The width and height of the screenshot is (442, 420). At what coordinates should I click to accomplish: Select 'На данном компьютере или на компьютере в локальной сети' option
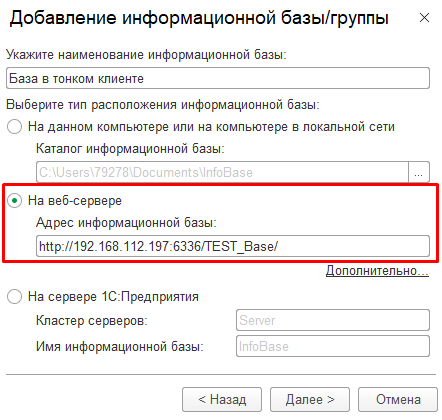[15, 127]
